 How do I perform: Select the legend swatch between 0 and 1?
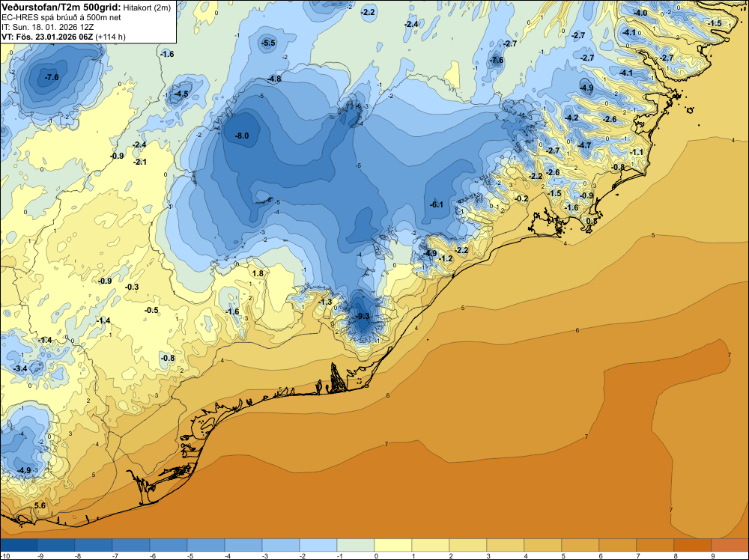point(393,545)
